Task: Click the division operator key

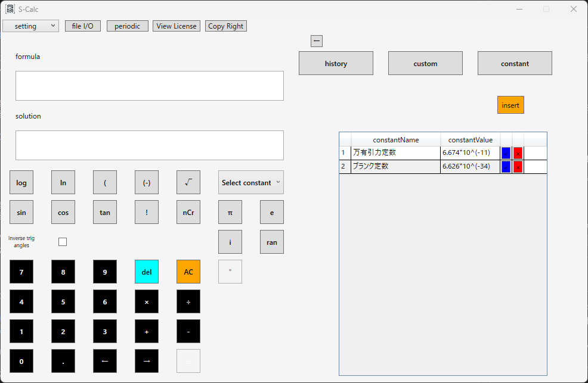Action: point(188,301)
